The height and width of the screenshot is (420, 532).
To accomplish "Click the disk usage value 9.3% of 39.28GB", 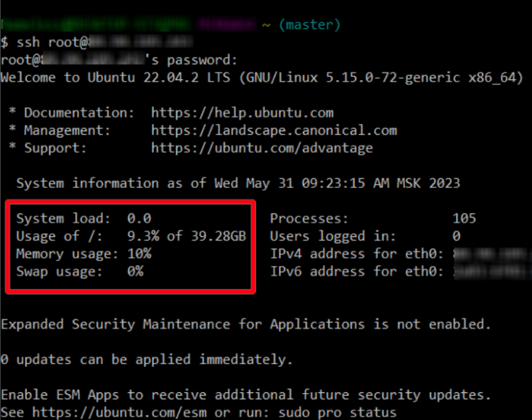I will point(186,236).
